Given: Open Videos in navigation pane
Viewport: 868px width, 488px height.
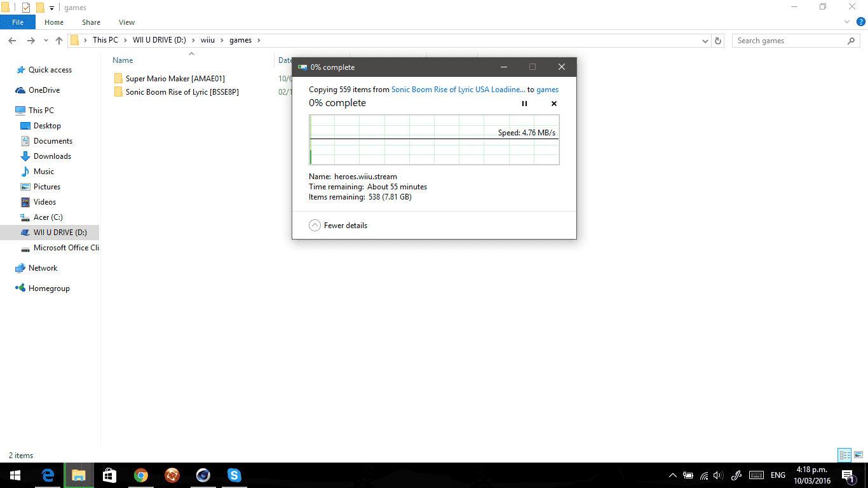Looking at the screenshot, I should 39,202.
